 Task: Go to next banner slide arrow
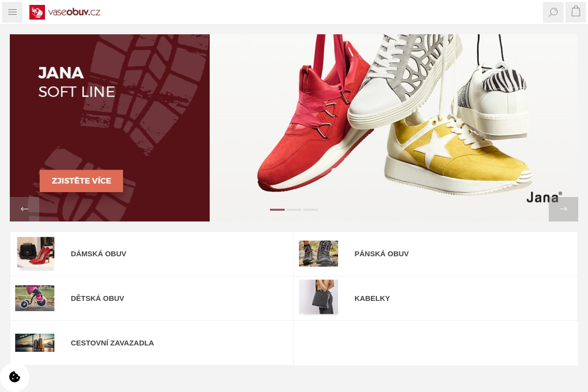click(563, 209)
